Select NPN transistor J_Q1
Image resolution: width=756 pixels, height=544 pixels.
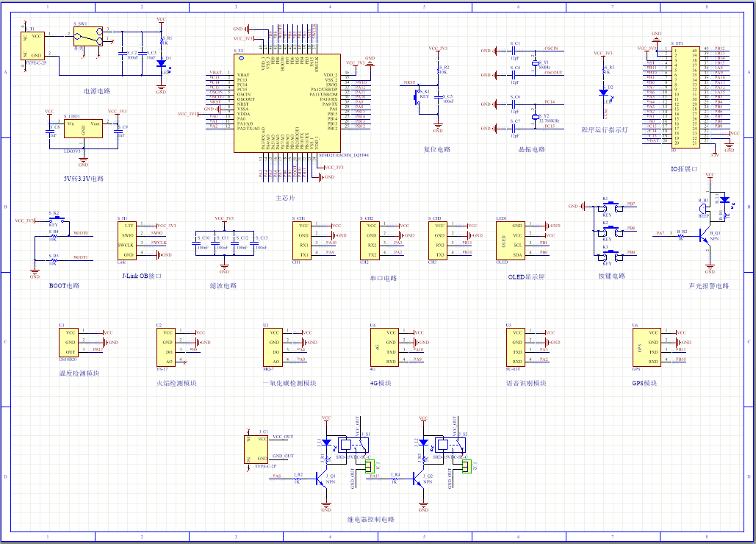coord(322,479)
